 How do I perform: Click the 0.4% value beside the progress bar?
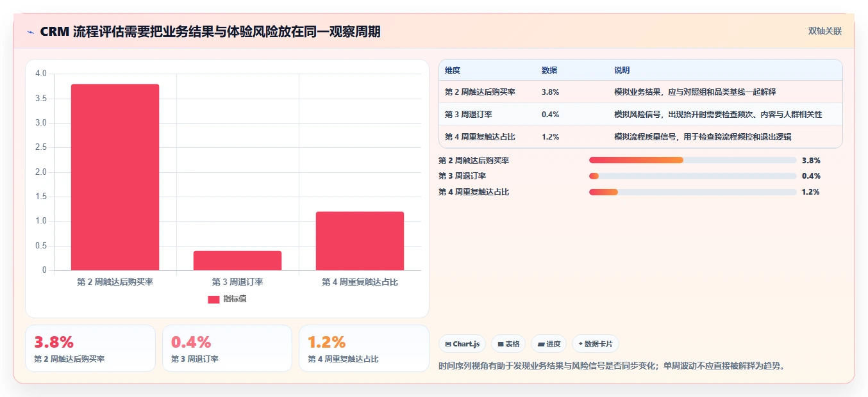811,176
